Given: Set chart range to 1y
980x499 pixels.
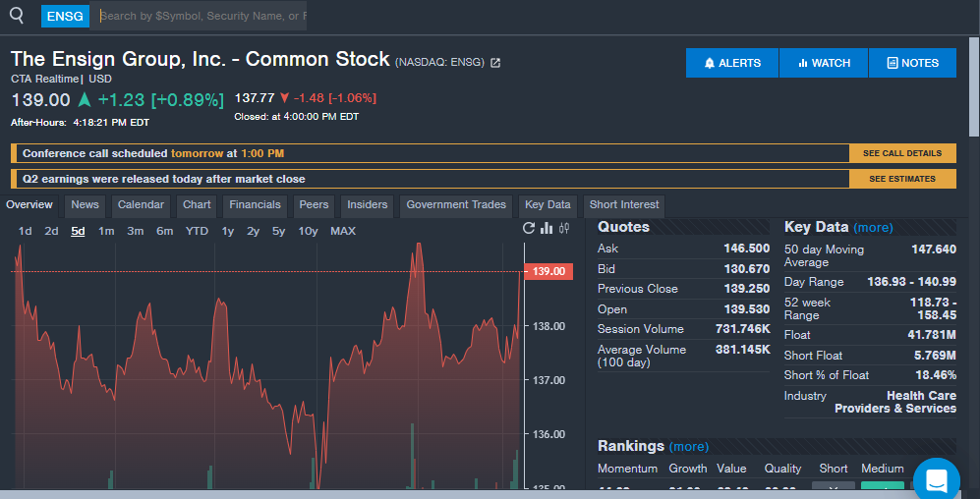Looking at the screenshot, I should 227,231.
